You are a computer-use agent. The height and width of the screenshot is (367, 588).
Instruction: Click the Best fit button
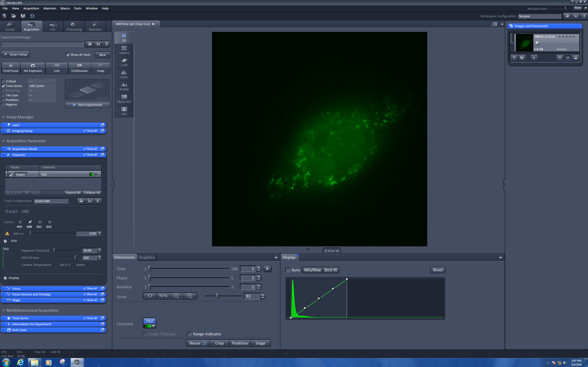[331, 270]
